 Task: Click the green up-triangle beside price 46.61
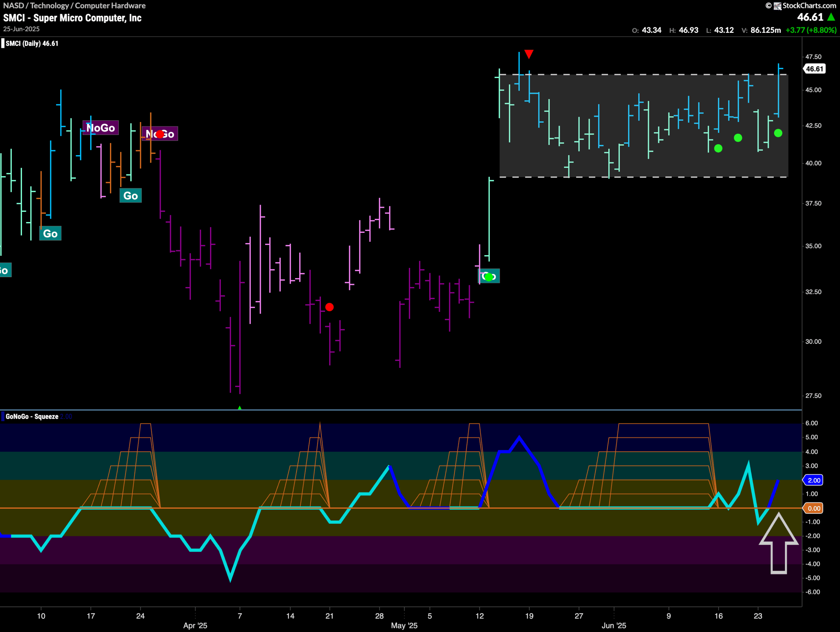coord(831,17)
